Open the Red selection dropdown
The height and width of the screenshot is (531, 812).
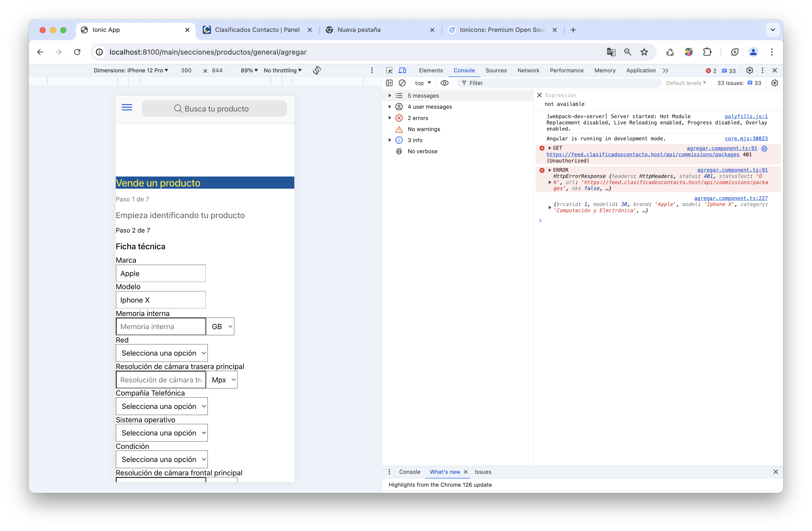(162, 353)
